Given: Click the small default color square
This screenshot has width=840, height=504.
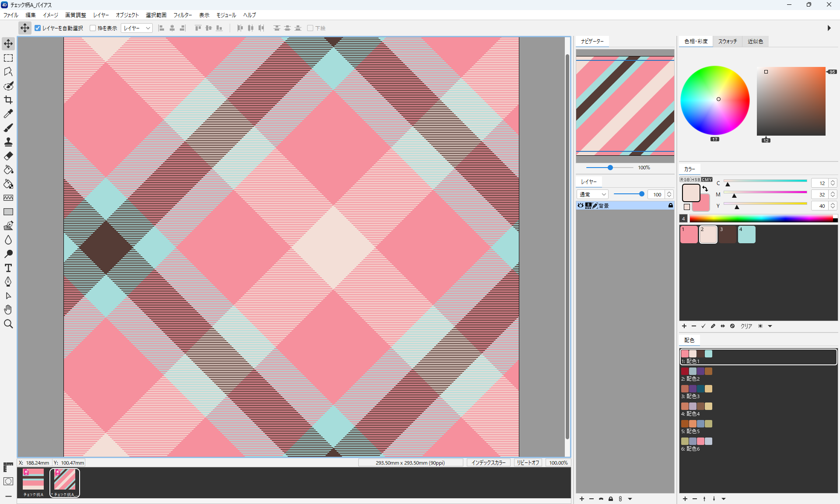Looking at the screenshot, I should (687, 207).
